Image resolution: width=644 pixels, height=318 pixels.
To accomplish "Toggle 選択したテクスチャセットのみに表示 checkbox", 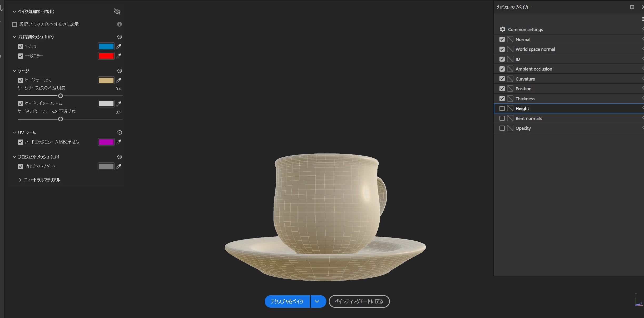I will click(15, 24).
